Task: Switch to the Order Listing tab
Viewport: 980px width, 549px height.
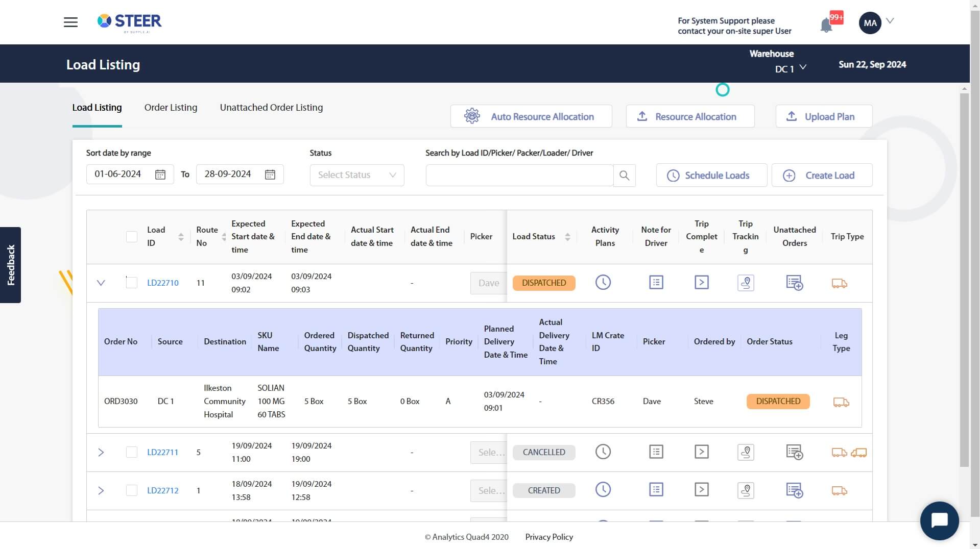Action: pos(171,108)
